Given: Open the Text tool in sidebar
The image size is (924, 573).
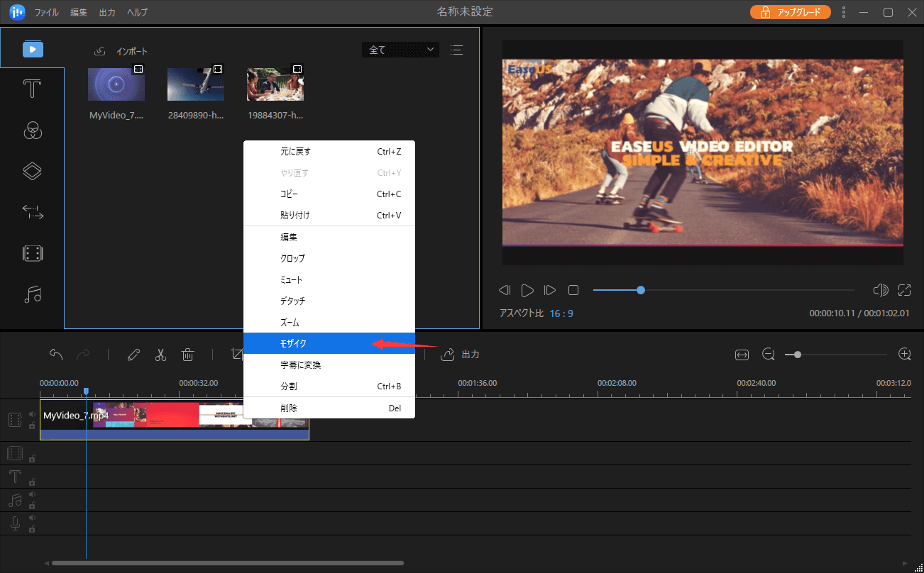Looking at the screenshot, I should (33, 89).
